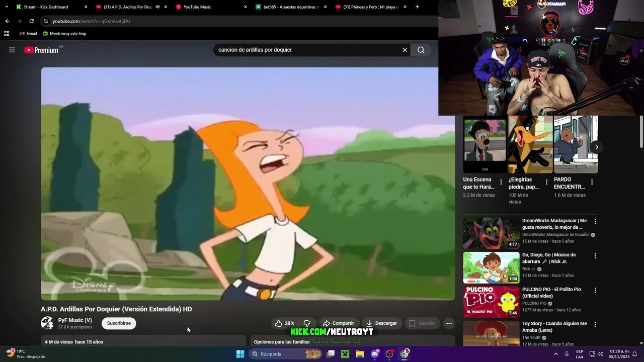Open the Chrome apps grid shortcut
Image resolution: width=644 pixels, height=362 pixels.
pos(7,34)
